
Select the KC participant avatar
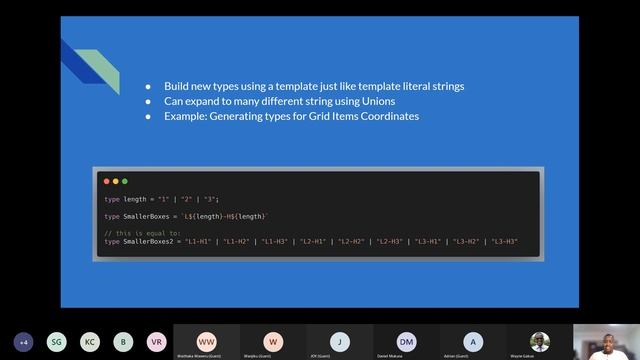[x=90, y=342]
